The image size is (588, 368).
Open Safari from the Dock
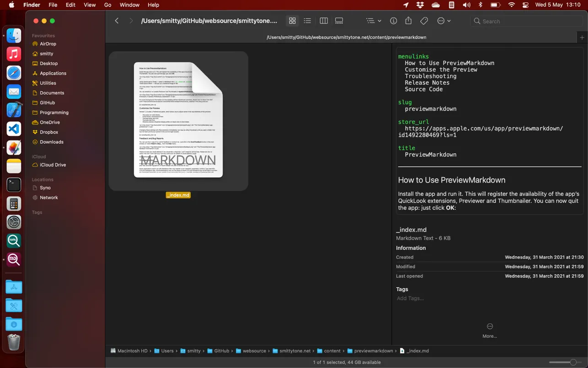pyautogui.click(x=14, y=73)
